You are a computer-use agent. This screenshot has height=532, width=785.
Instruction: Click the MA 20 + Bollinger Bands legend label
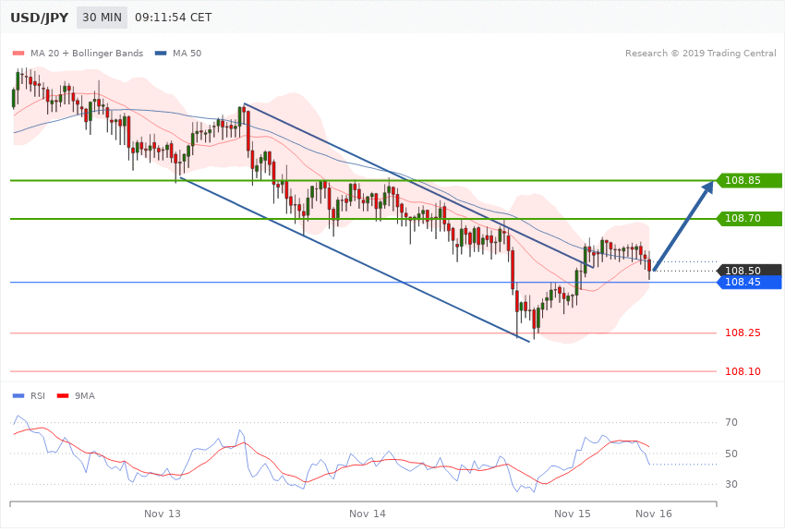(87, 54)
